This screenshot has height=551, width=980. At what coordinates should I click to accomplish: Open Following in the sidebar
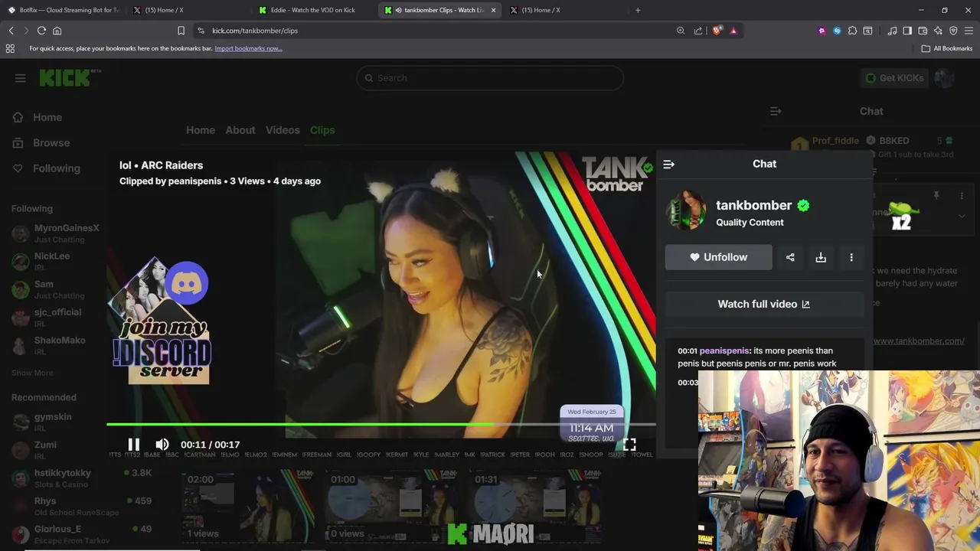(46, 168)
